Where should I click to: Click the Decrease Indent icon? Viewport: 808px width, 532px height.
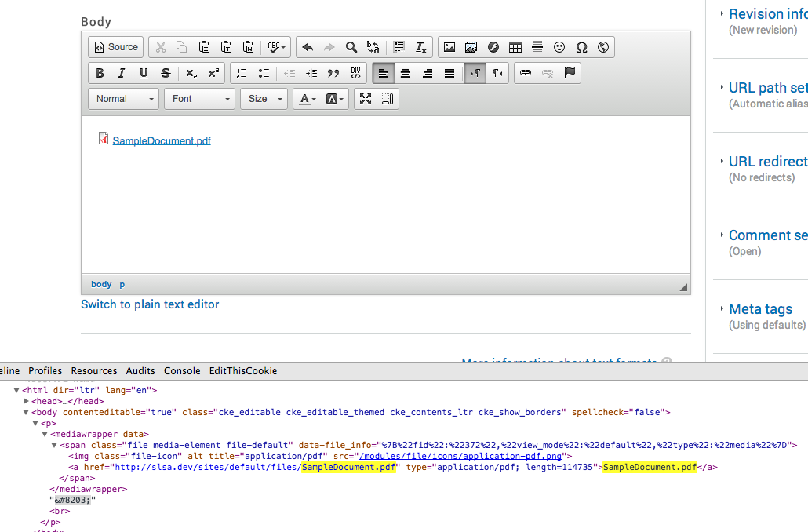[x=289, y=73]
